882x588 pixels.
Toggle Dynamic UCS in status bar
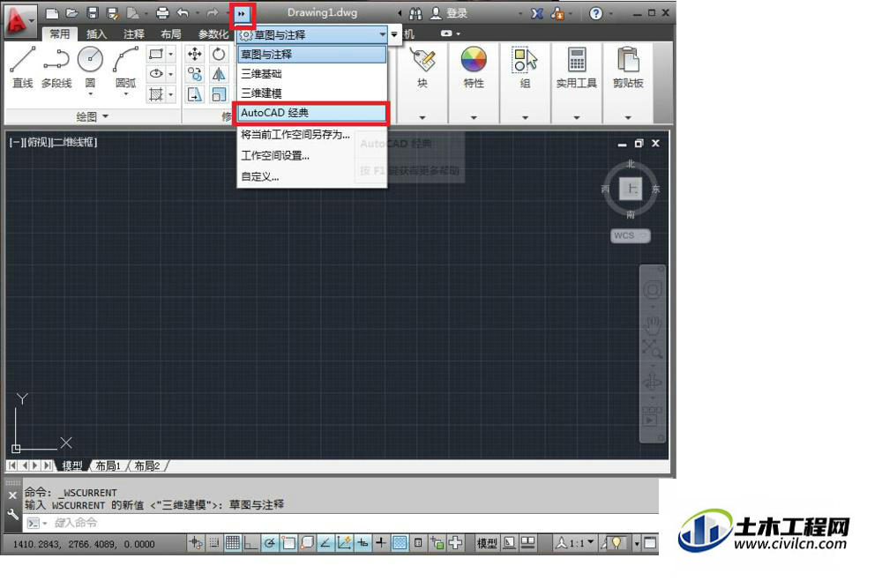point(344,543)
